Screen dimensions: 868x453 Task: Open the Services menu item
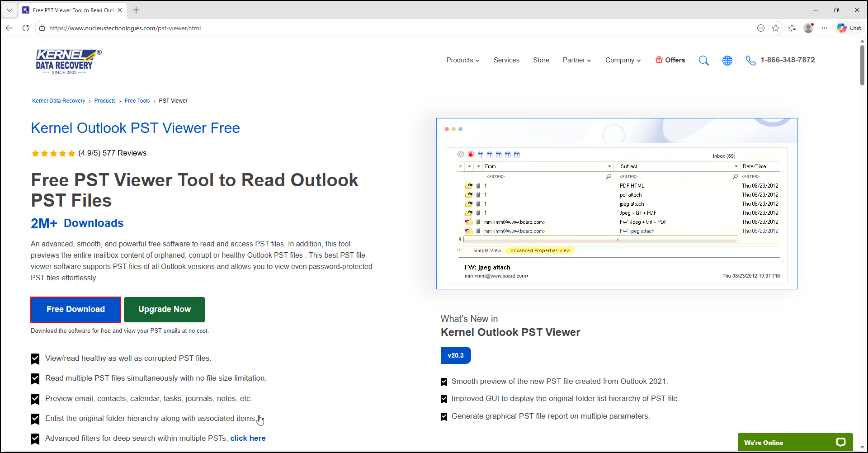(x=506, y=60)
